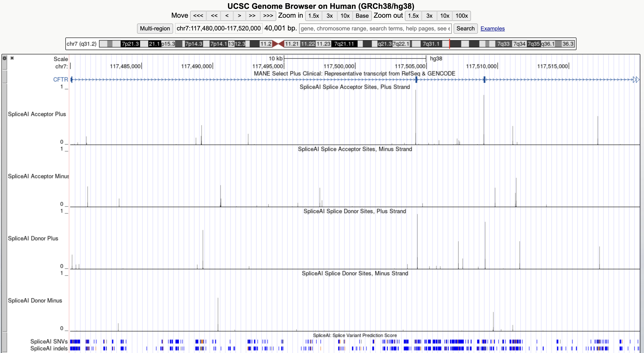Open track configuration via the gear icon
644x353 pixels.
(4, 58)
